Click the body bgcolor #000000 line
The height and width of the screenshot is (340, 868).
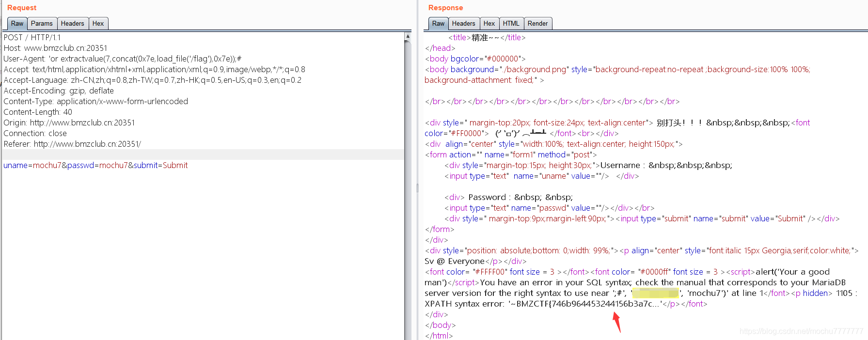point(475,59)
